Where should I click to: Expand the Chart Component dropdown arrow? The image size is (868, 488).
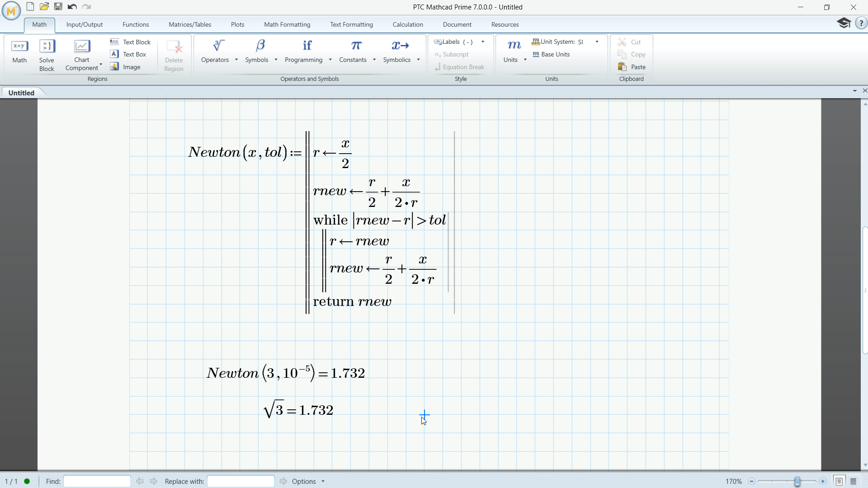point(101,64)
